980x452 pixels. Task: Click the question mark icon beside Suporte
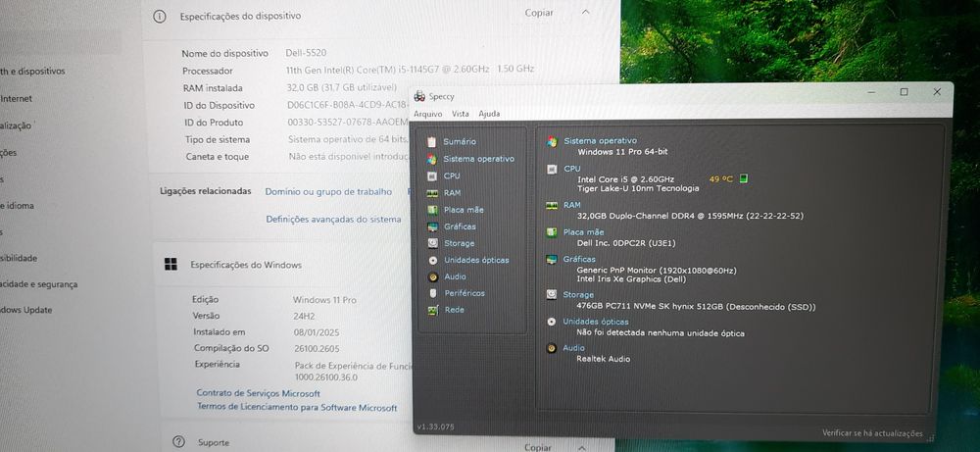pos(178,441)
